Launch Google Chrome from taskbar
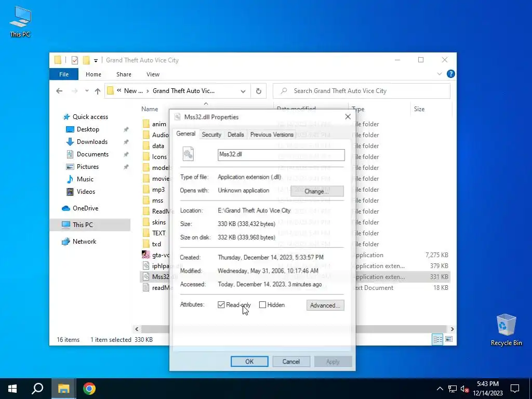This screenshot has height=399, width=532. pos(89,389)
